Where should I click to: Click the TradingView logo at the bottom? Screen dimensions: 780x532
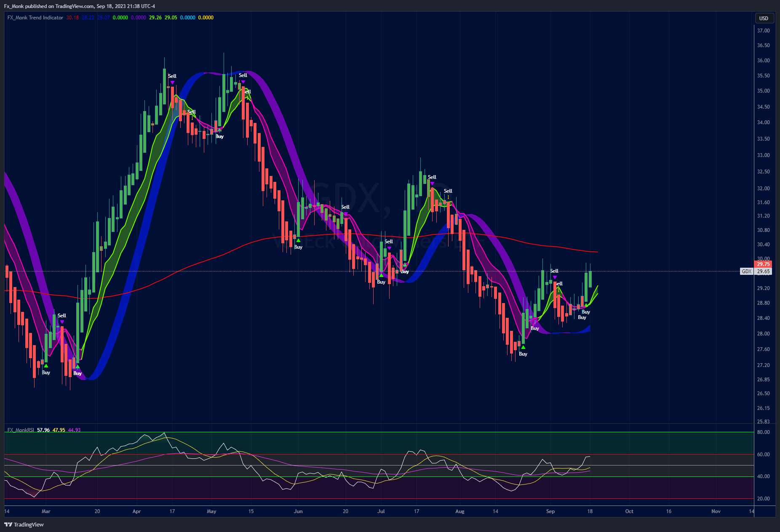coord(24,524)
